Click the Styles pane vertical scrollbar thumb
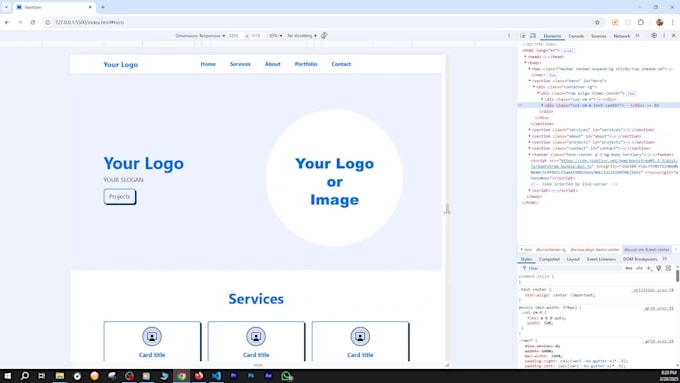The height and width of the screenshot is (383, 680). pyautogui.click(x=677, y=275)
